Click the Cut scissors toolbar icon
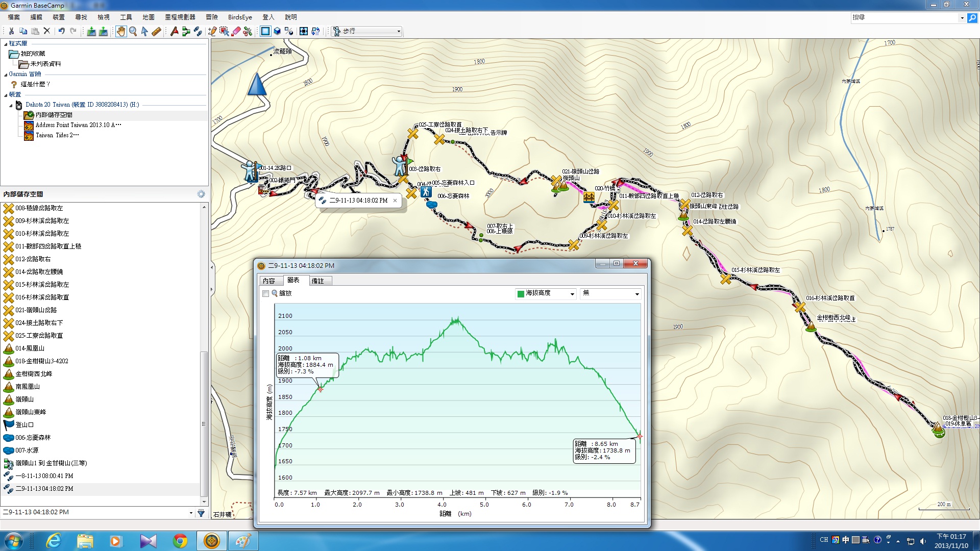 (11, 31)
